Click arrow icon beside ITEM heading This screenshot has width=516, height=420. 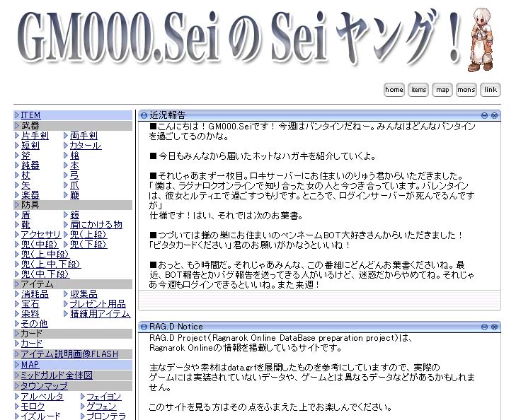click(x=17, y=115)
